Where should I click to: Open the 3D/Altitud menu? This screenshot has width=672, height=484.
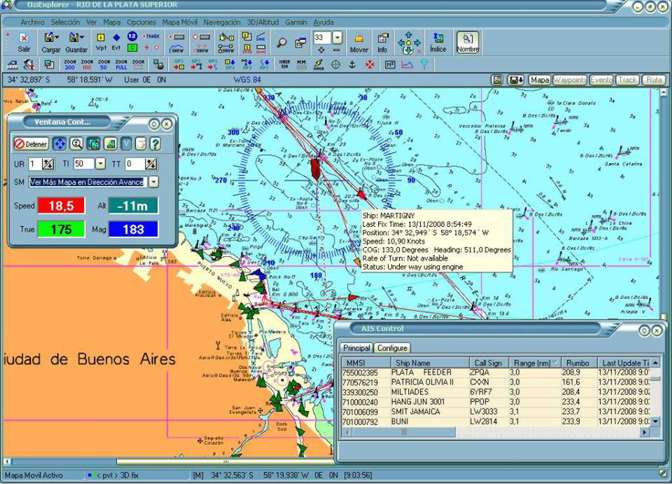click(263, 22)
